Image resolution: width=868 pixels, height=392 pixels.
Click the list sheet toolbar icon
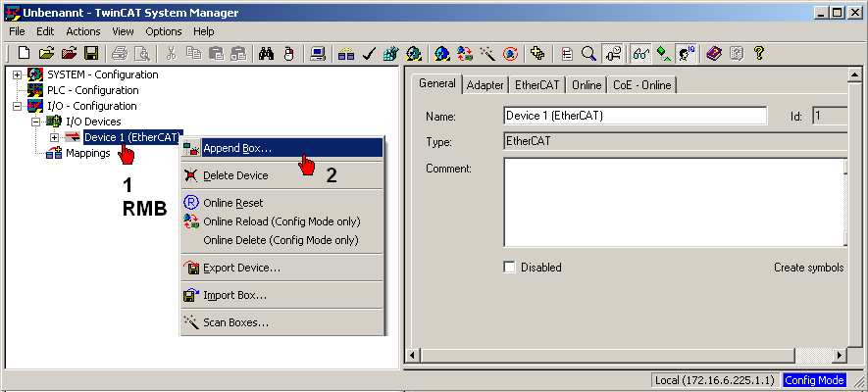click(x=567, y=53)
